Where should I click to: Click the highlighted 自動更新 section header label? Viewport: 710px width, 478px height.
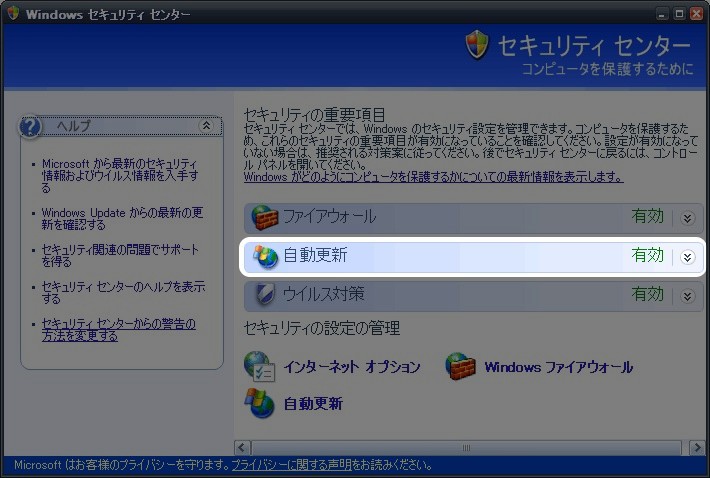click(315, 256)
